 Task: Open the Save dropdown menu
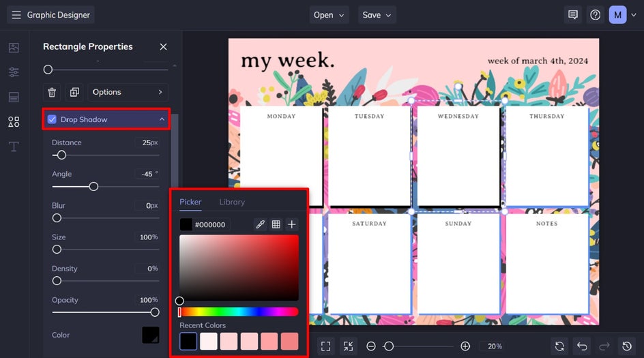pyautogui.click(x=377, y=15)
